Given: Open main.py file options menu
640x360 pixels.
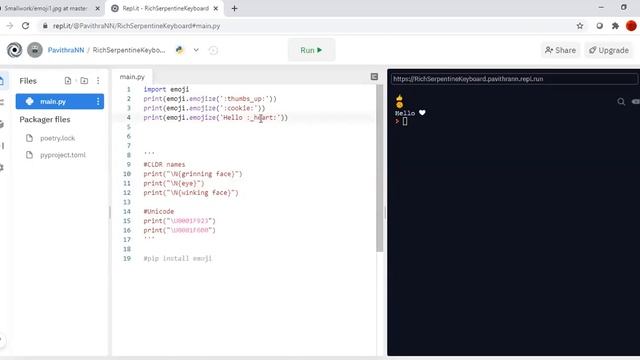Looking at the screenshot, I should coord(98,101).
